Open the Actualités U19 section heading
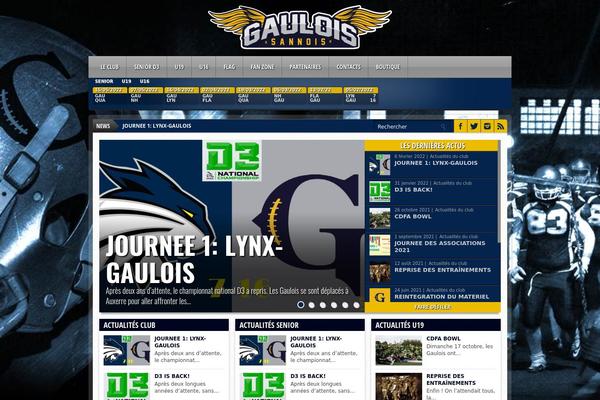The height and width of the screenshot is (400, 600). pos(399,325)
